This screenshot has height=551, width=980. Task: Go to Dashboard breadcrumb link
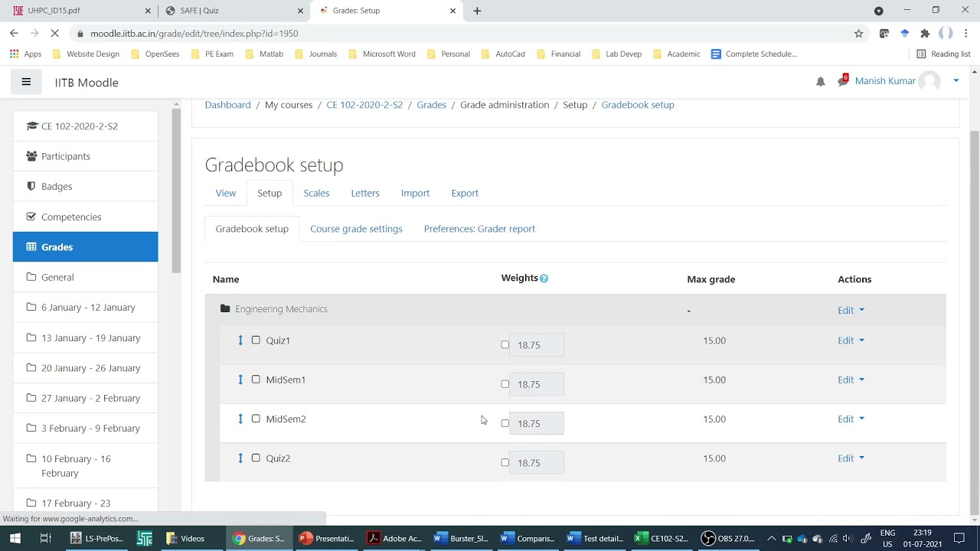pyautogui.click(x=227, y=105)
